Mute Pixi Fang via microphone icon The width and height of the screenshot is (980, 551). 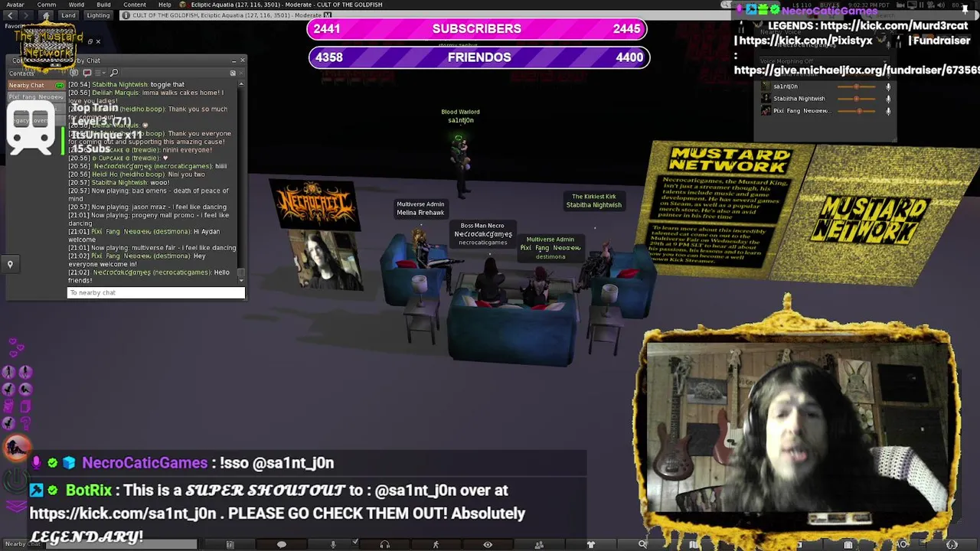[x=888, y=111]
